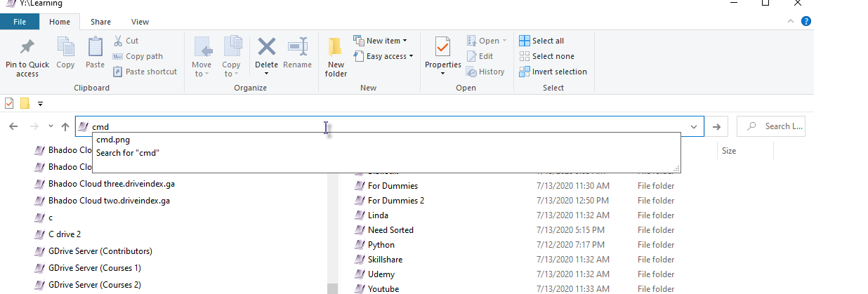Screen dimensions: 868x294
Task: Open the File menu tab
Action: pos(20,22)
